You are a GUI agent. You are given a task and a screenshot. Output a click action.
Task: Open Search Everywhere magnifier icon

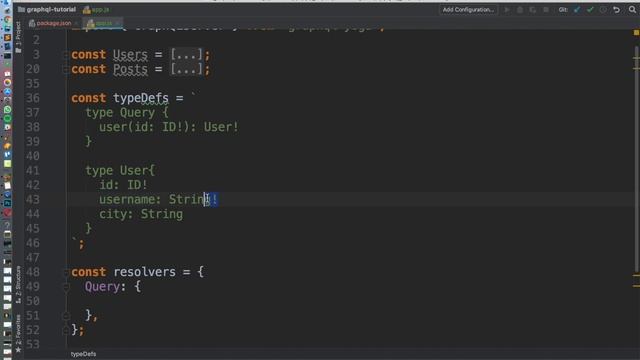coord(632,9)
